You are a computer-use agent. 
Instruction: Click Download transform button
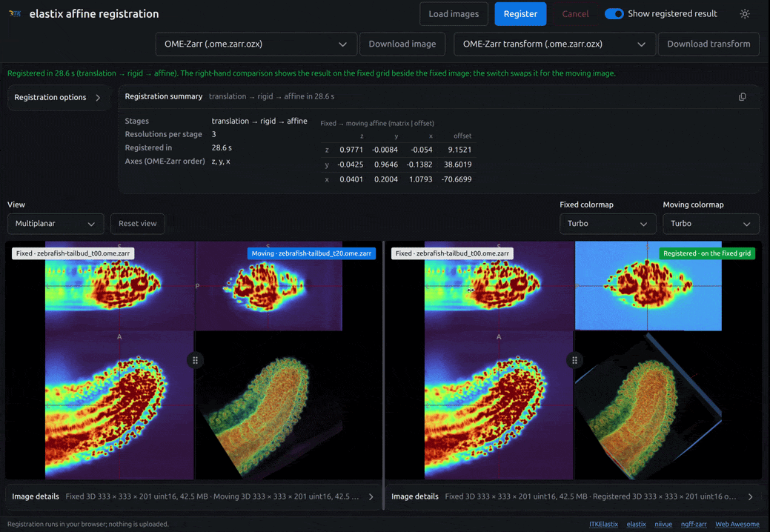click(708, 44)
